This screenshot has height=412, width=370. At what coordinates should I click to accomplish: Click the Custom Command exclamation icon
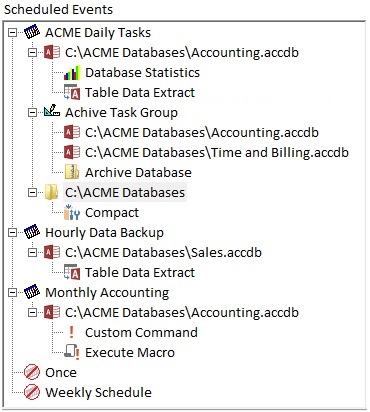(x=71, y=332)
